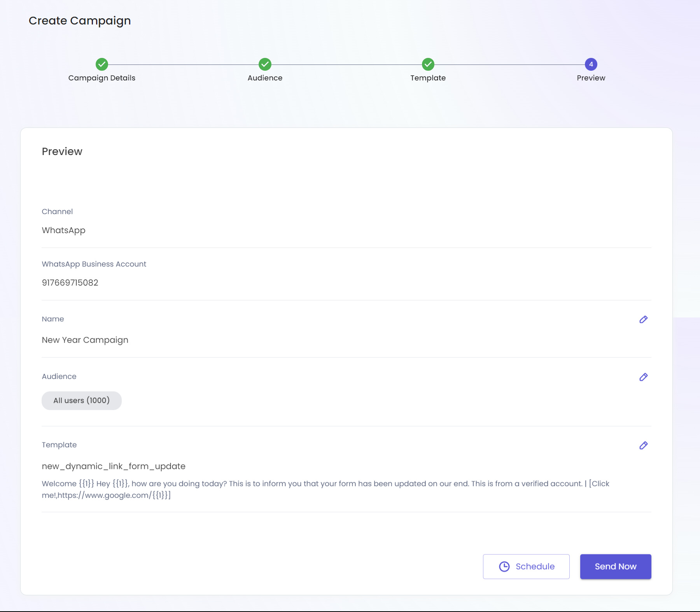
Task: Return to the Template step checkmark
Action: coord(428,64)
